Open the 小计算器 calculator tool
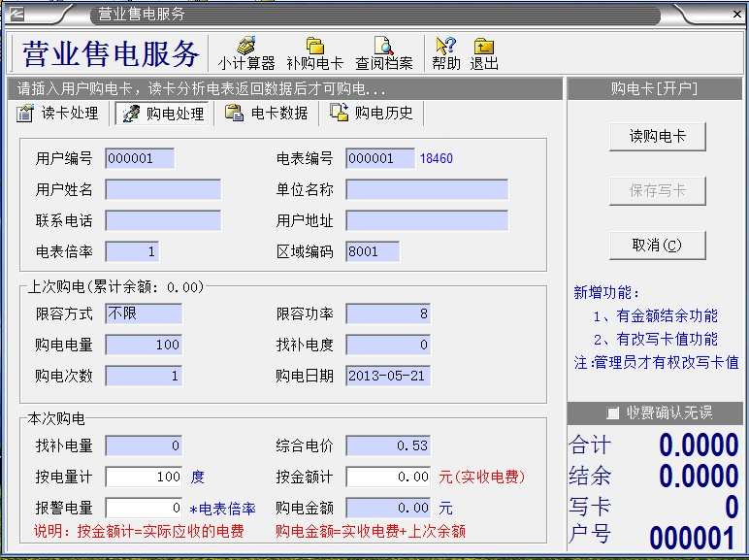749x560 pixels. click(245, 53)
